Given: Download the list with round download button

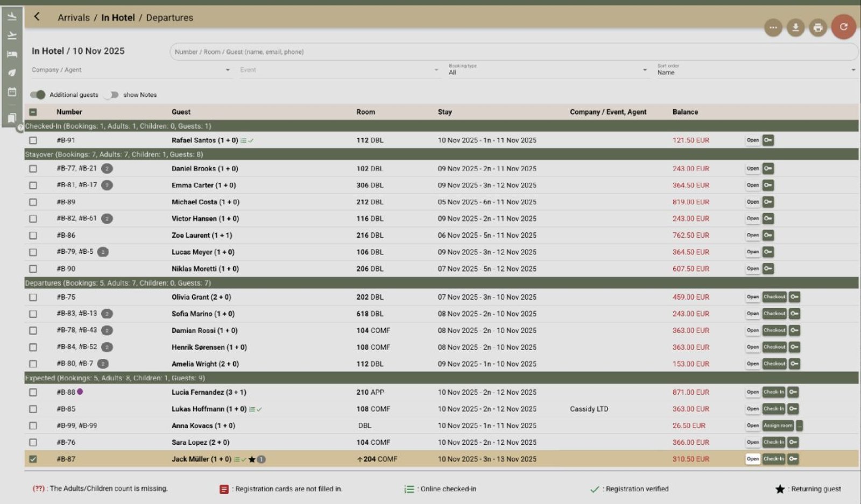Looking at the screenshot, I should click(x=795, y=27).
